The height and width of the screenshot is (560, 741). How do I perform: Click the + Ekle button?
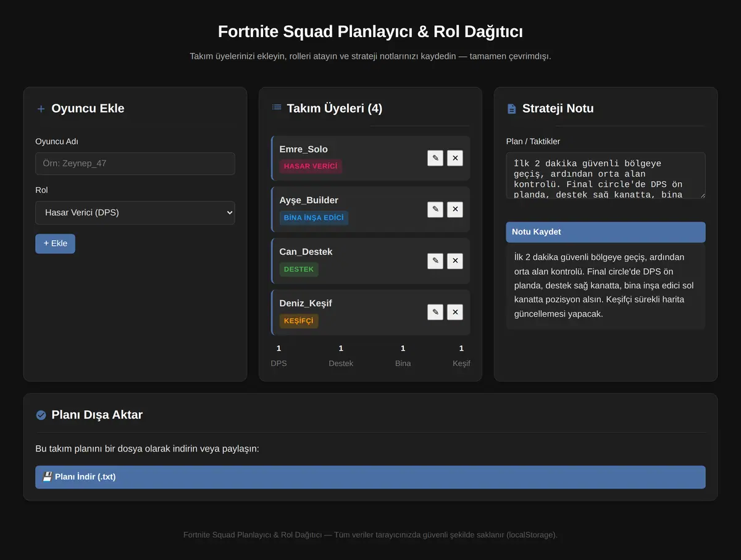point(55,243)
